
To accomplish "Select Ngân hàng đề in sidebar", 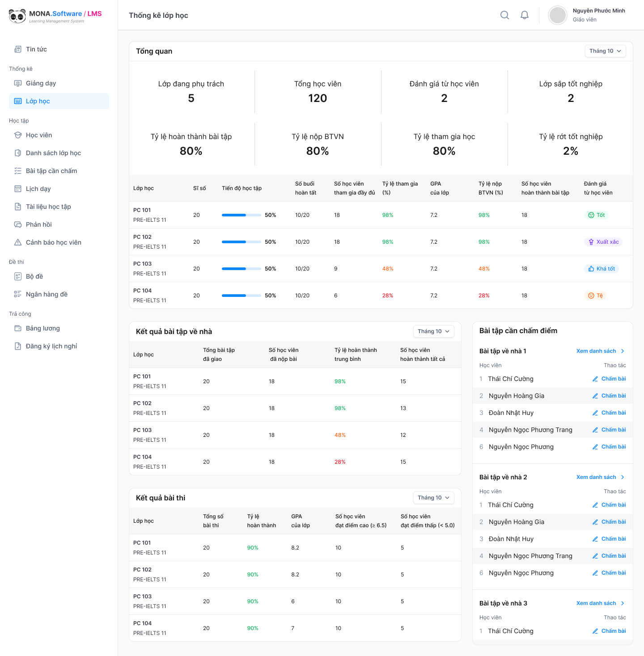I will [47, 294].
